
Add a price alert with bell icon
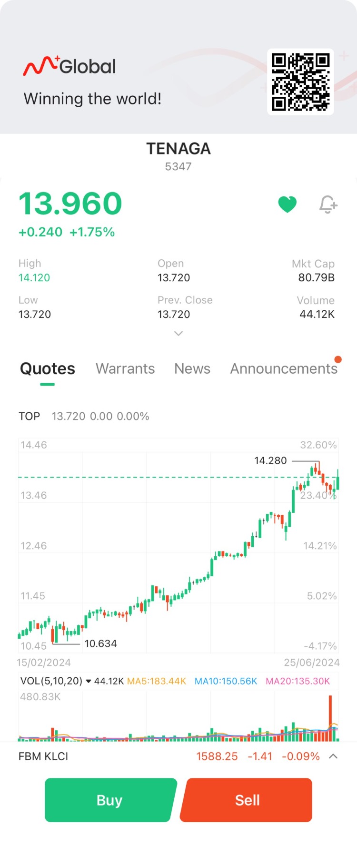click(x=328, y=204)
